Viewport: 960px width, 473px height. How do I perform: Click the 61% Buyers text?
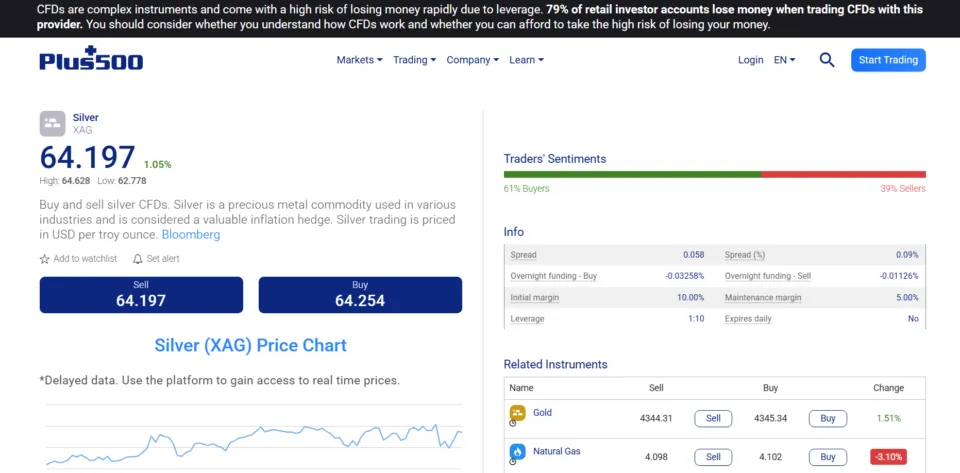tap(527, 188)
